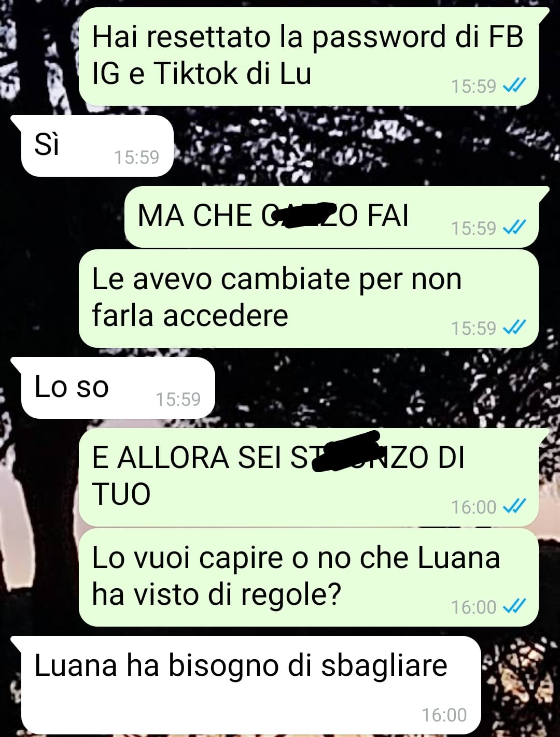Image resolution: width=560 pixels, height=737 pixels.
Task: Tap the 16:00 time on 'Lo vuoi capire' message
Action: [474, 606]
